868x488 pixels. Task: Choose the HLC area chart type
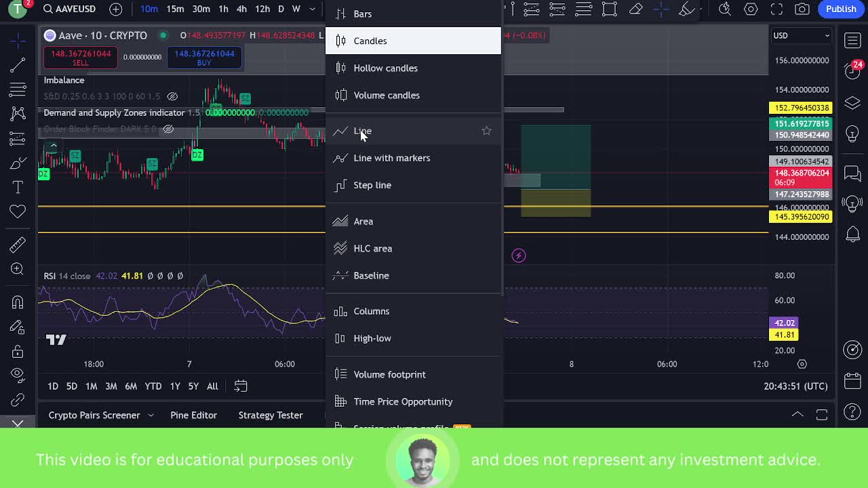point(413,248)
